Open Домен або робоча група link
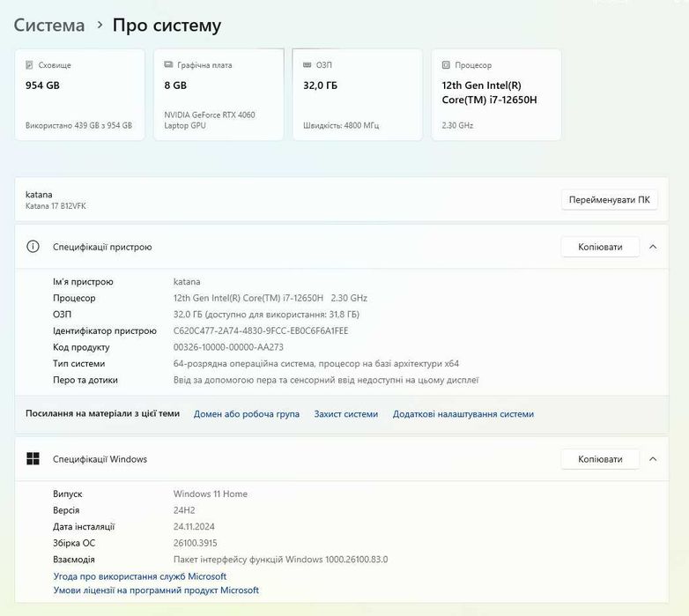 (247, 414)
